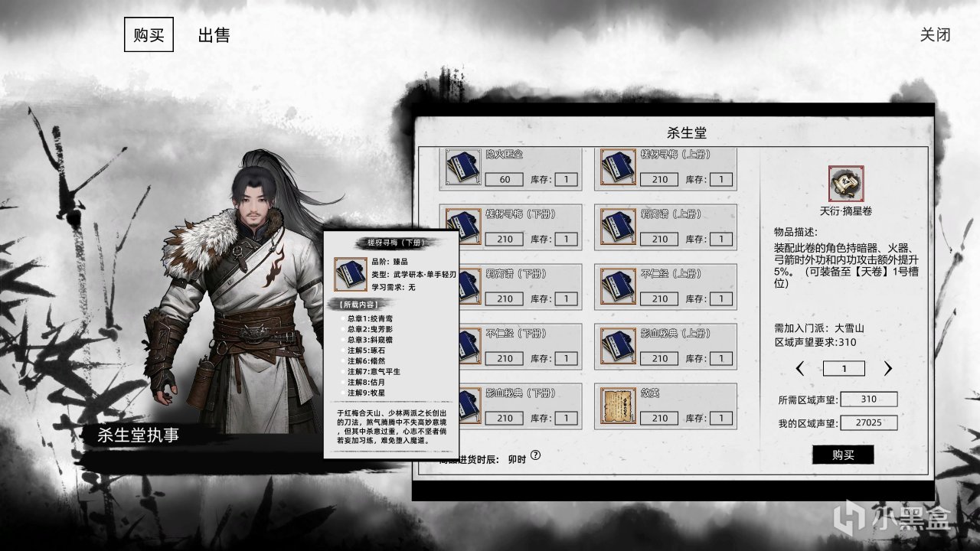Select the 不仁经（下册） item card
Image resolution: width=980 pixels, height=551 pixels.
[x=511, y=346]
